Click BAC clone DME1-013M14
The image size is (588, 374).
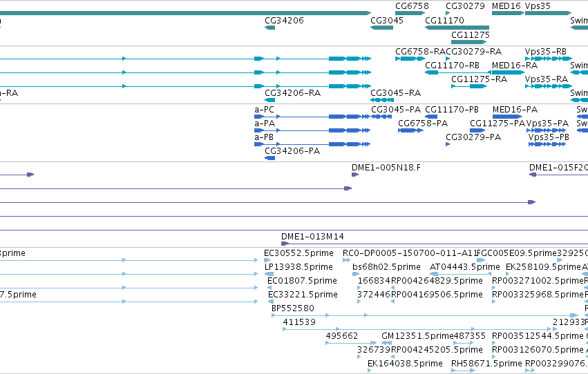point(312,237)
